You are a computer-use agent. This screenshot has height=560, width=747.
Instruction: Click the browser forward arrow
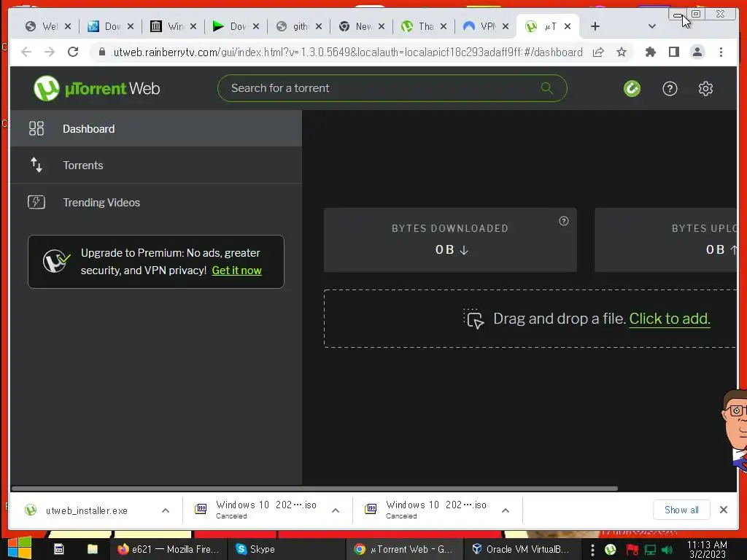(50, 52)
